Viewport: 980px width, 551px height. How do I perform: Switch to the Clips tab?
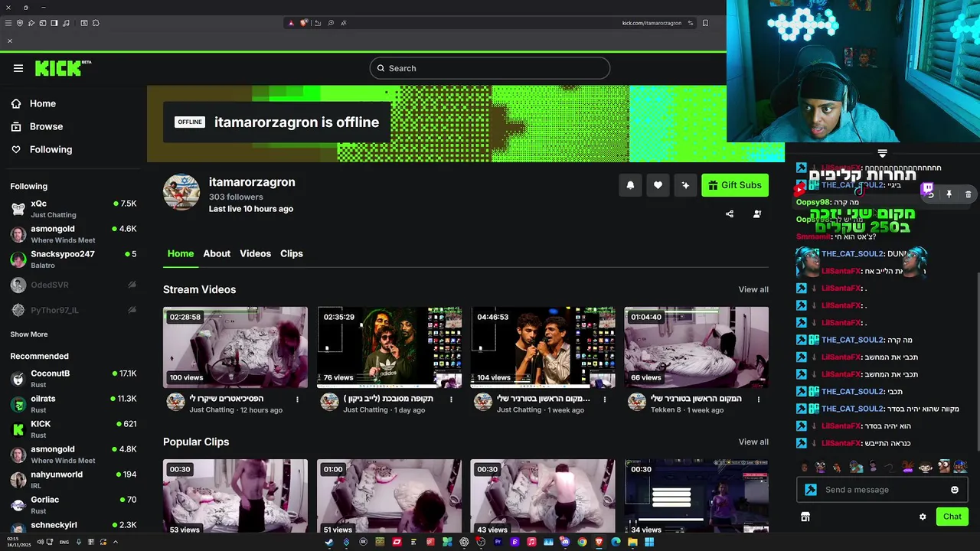292,253
